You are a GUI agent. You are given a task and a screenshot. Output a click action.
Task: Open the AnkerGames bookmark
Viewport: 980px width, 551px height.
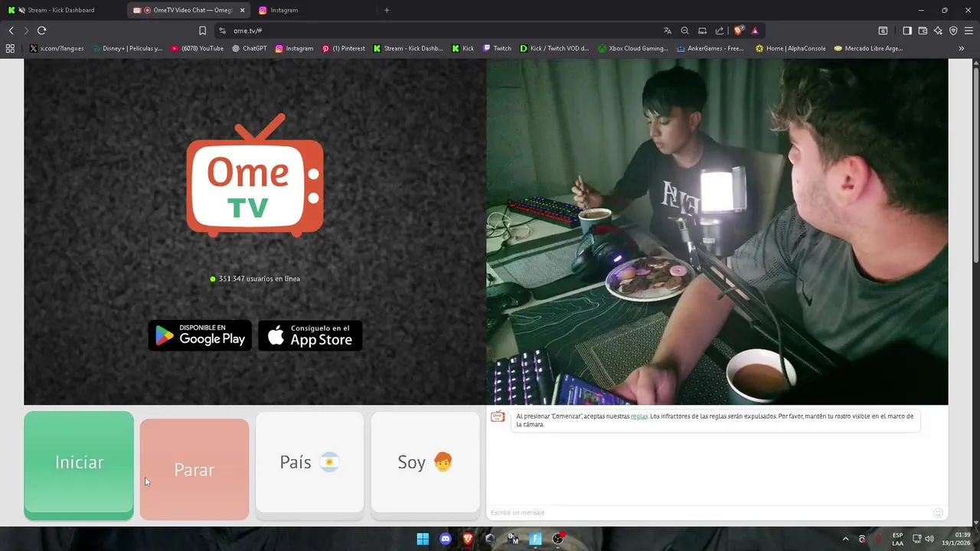(x=710, y=48)
